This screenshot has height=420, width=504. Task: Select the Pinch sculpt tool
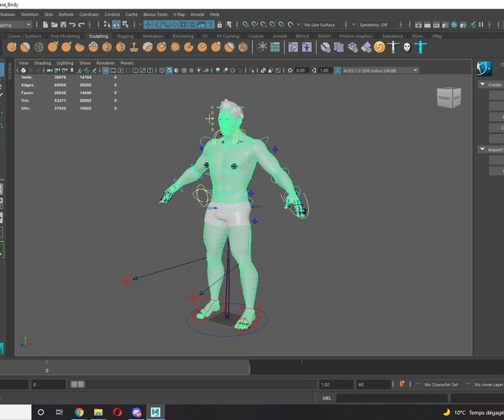coord(66,47)
